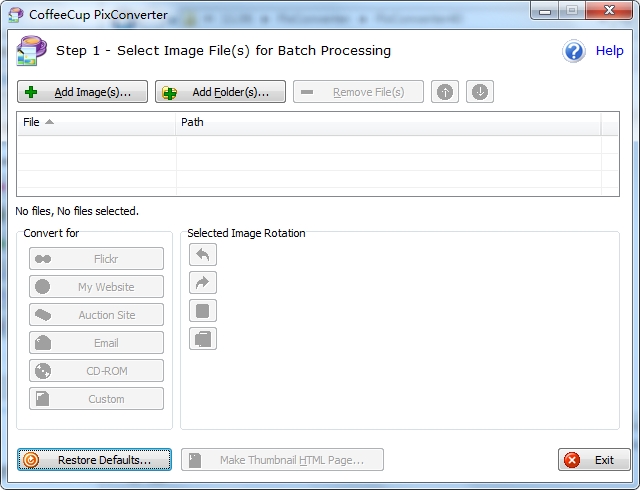Exit the PixConverter application

tap(594, 460)
